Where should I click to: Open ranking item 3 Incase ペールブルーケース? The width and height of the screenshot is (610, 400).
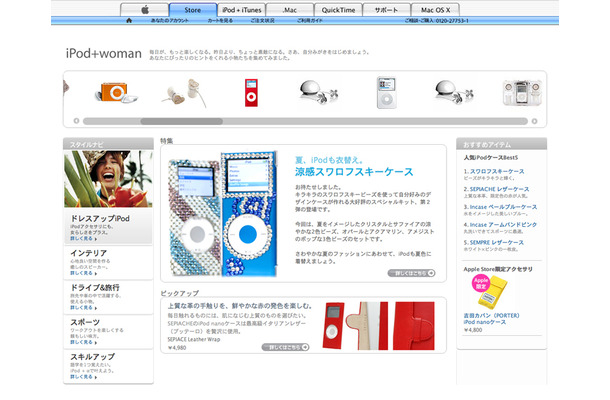click(x=500, y=207)
